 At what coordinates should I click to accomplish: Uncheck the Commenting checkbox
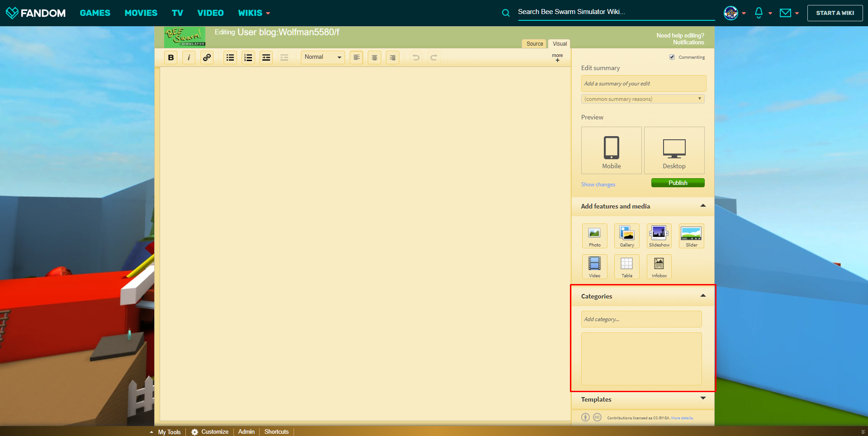click(672, 57)
